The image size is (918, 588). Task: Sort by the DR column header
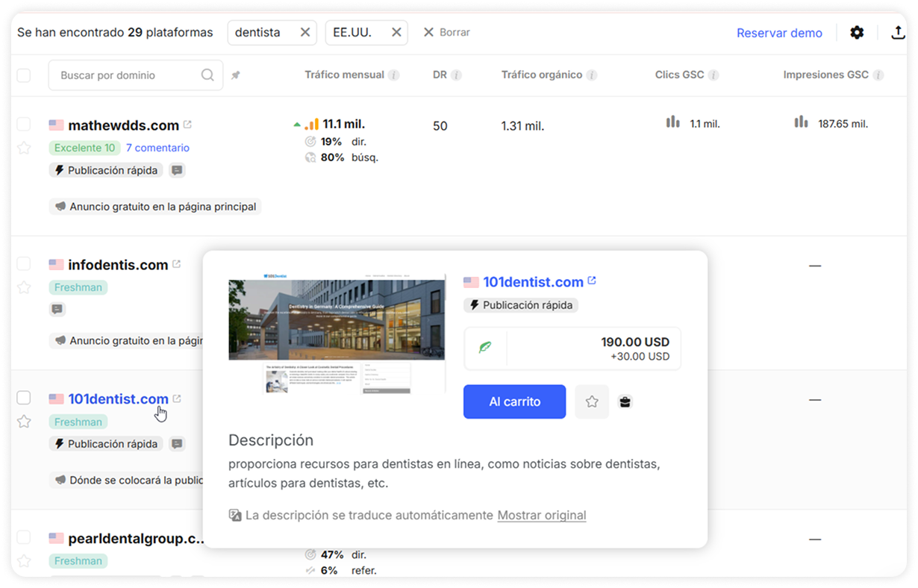click(x=440, y=75)
